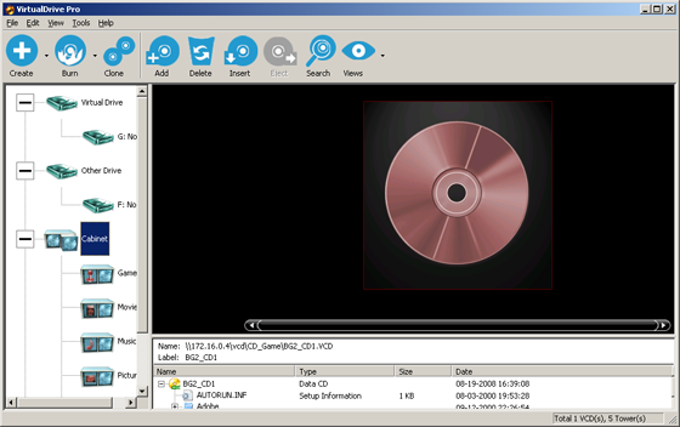Collapse the BG2_CD1 node in file list
Image resolution: width=680 pixels, height=427 pixels.
tap(161, 384)
